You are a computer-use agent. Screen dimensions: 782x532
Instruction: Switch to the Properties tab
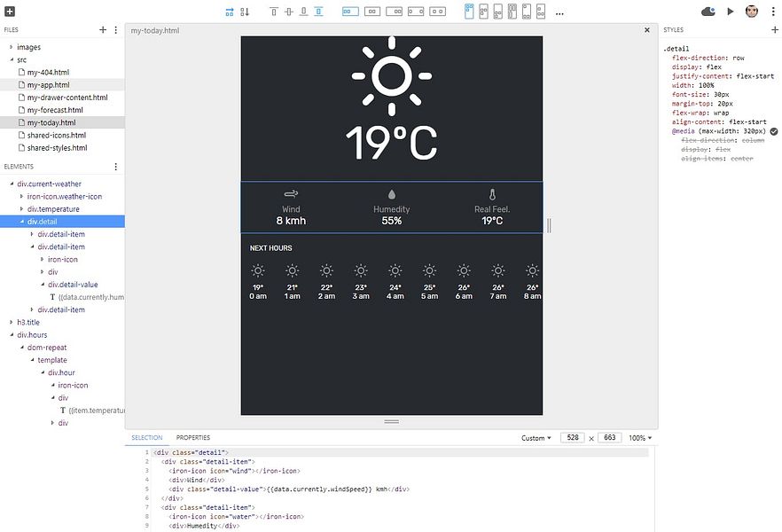tap(193, 437)
